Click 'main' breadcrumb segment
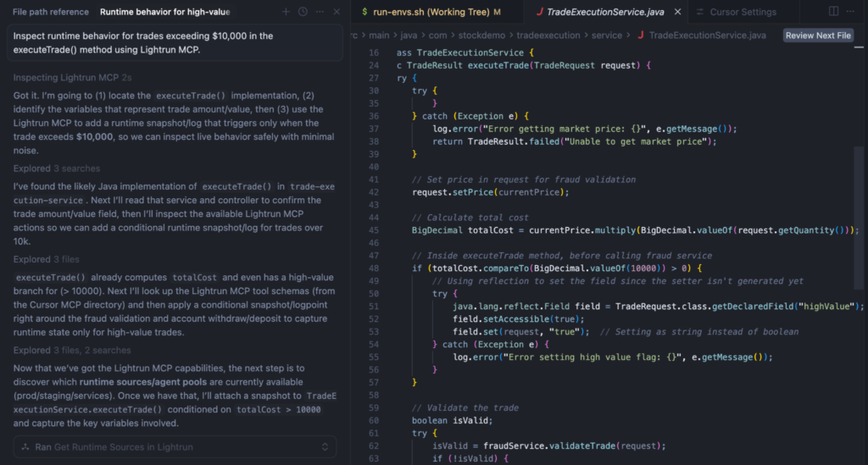The width and height of the screenshot is (868, 465). click(379, 36)
